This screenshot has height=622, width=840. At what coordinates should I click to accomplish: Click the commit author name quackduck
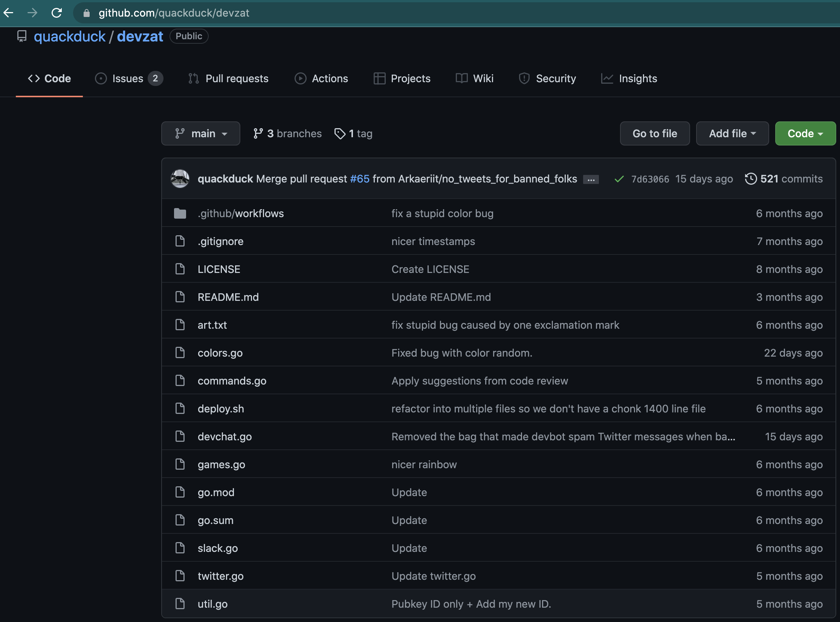click(x=225, y=179)
